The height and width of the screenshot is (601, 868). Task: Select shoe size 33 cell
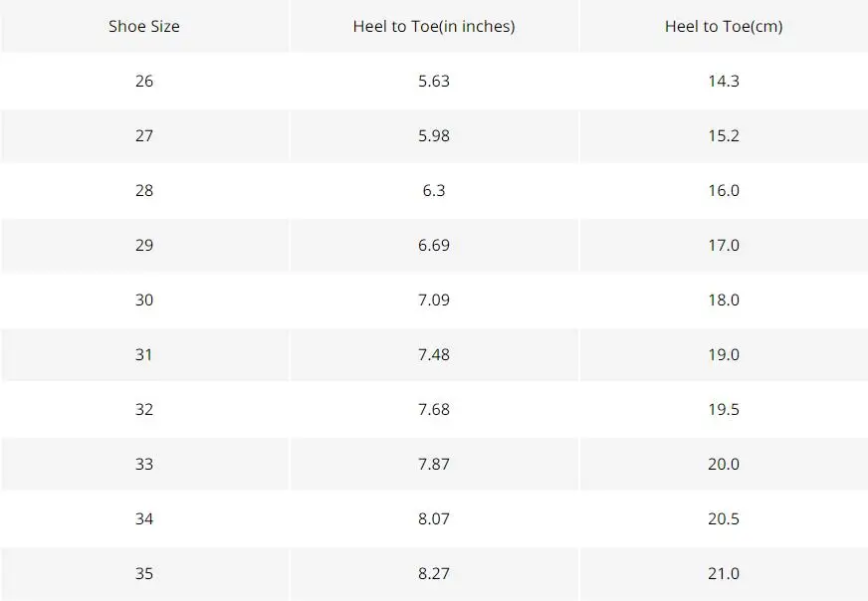144,464
